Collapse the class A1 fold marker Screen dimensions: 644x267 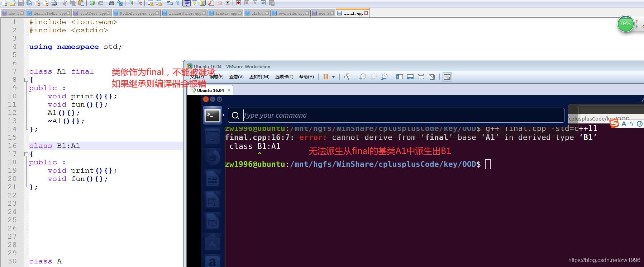click(x=26, y=80)
